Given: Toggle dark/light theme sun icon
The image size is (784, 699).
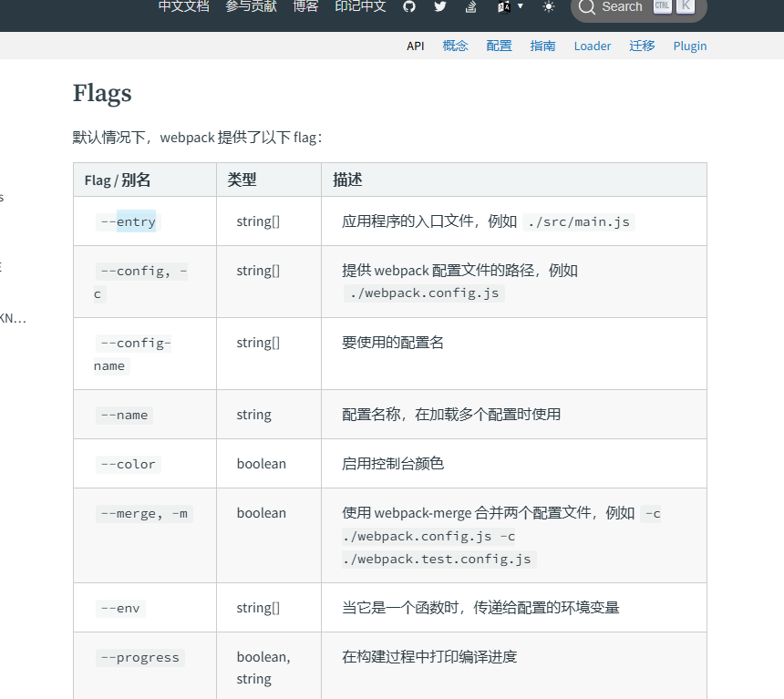Looking at the screenshot, I should pos(548,6).
